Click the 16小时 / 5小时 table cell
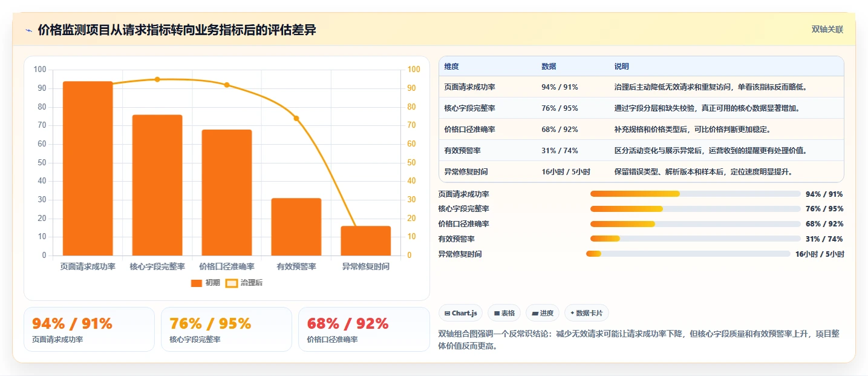 point(566,171)
